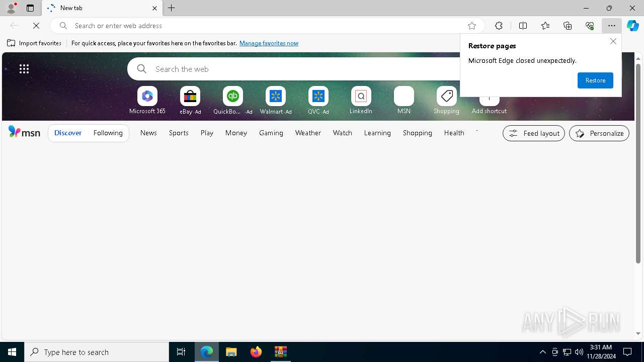
Task: Click the scroll down arrow
Action: point(638,333)
